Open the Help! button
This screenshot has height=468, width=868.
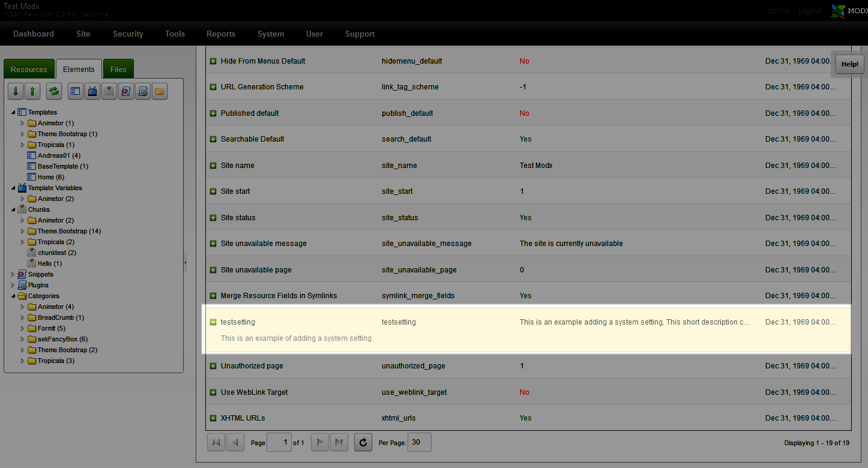point(849,64)
